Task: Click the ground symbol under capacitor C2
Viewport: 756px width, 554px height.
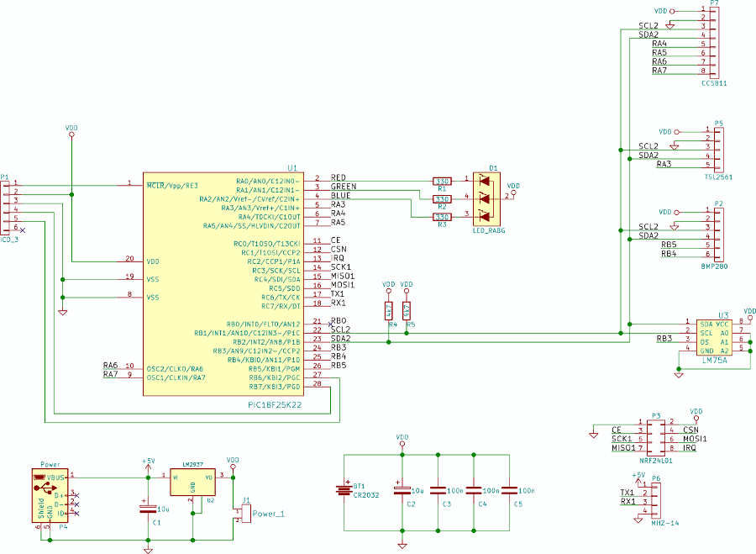Action: pyautogui.click(x=402, y=546)
